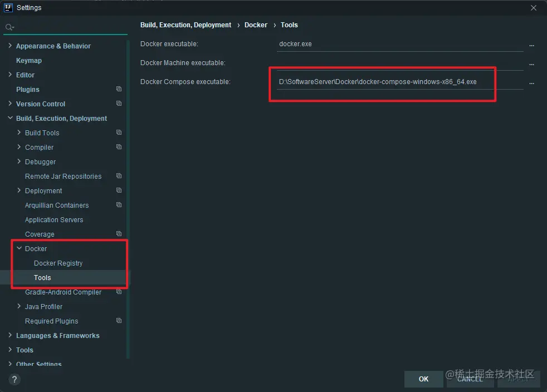
Task: Click project-level icon next to Plugins
Action: [x=119, y=89]
